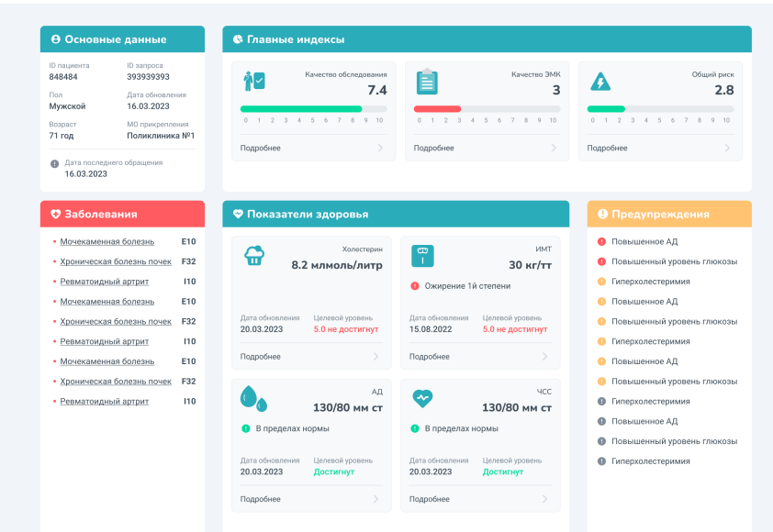Open first Ревматоидный артрит disease link
The image size is (773, 532).
tap(104, 282)
